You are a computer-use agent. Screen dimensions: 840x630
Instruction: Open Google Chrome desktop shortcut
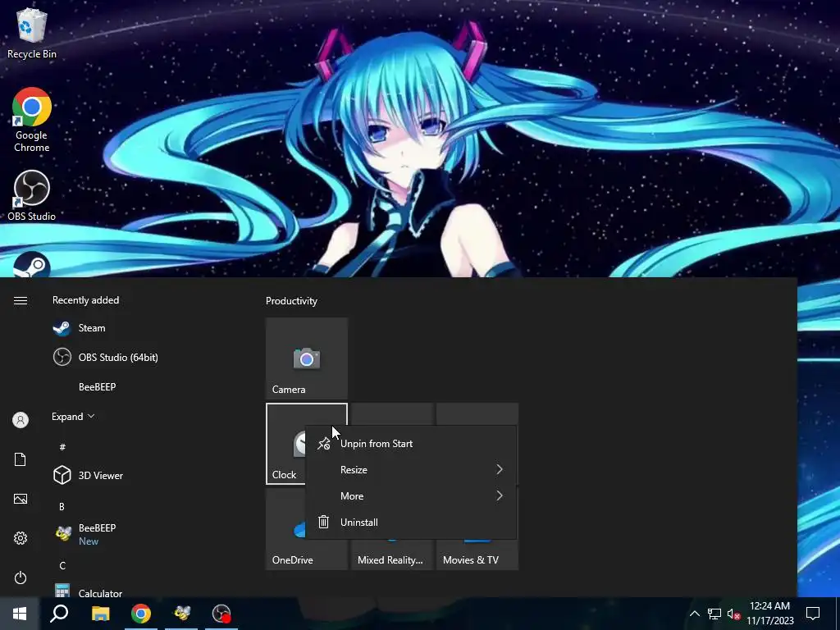[x=32, y=120]
